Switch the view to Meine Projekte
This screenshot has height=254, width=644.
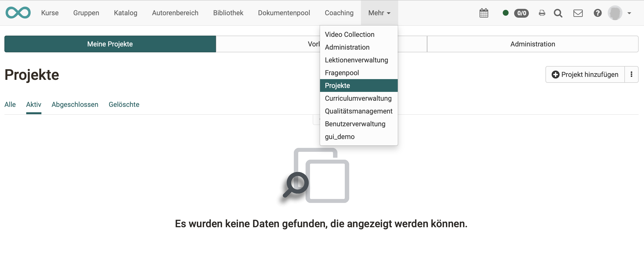tap(110, 44)
